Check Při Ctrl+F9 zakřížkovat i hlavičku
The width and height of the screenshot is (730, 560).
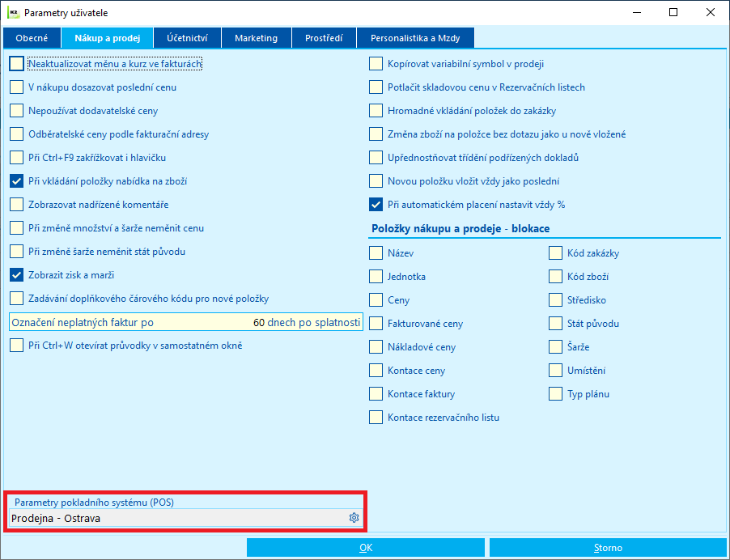pyautogui.click(x=16, y=157)
